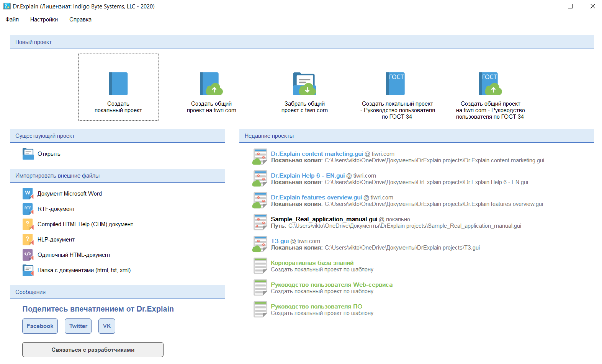602x364 pixels.
Task: Click the T3.gui project icon
Action: click(260, 244)
